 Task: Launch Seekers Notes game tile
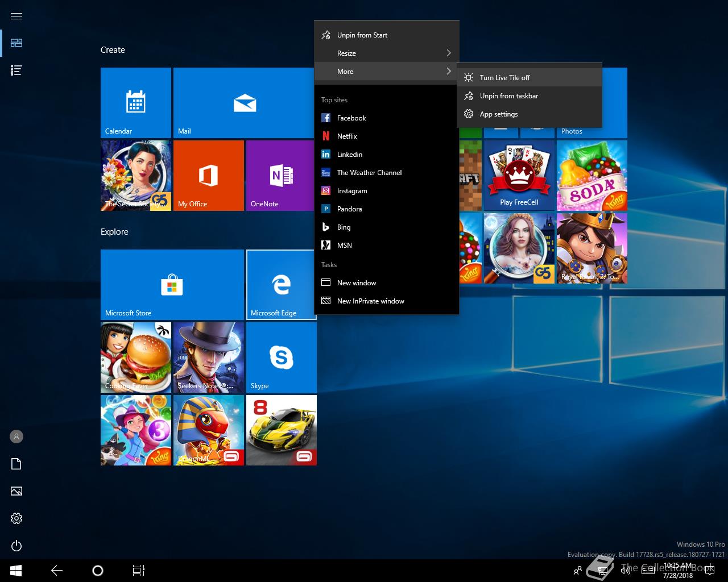tap(209, 357)
